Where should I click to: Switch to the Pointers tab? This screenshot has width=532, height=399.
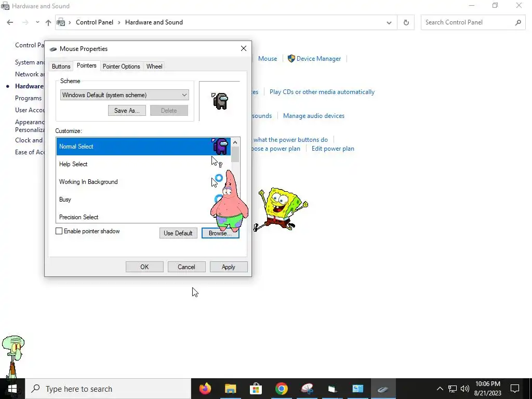[87, 65]
